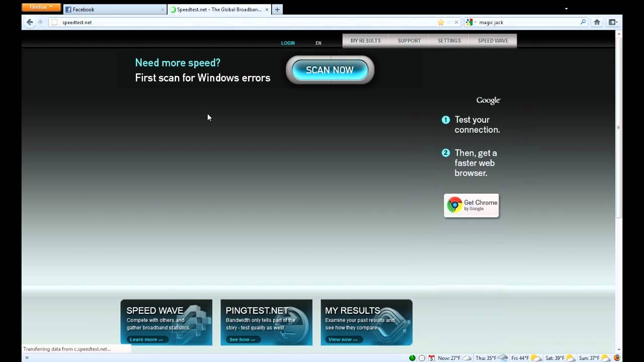Open the orange Firefox menu button
Viewport: 644px width, 362px height.
pyautogui.click(x=41, y=8)
